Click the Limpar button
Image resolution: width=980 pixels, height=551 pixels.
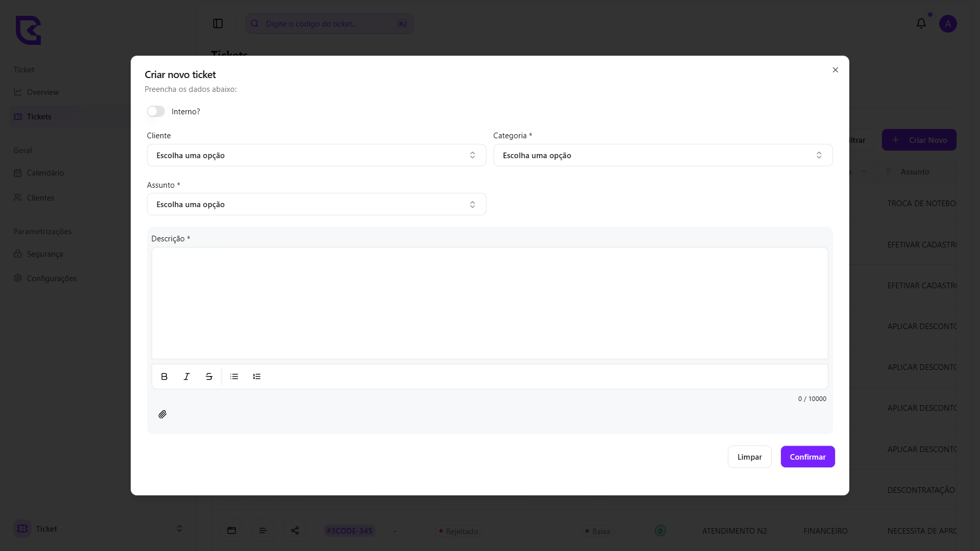[749, 457]
